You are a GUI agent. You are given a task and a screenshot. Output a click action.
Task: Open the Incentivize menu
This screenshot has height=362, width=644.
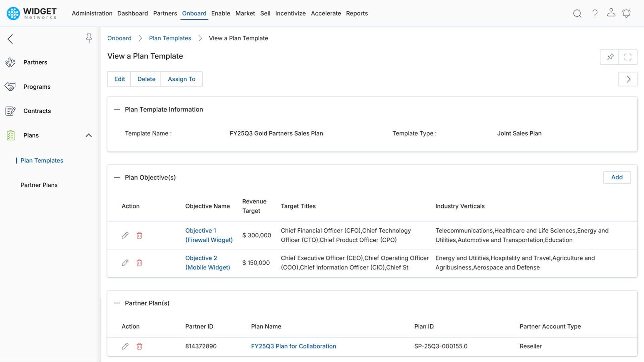coord(290,13)
